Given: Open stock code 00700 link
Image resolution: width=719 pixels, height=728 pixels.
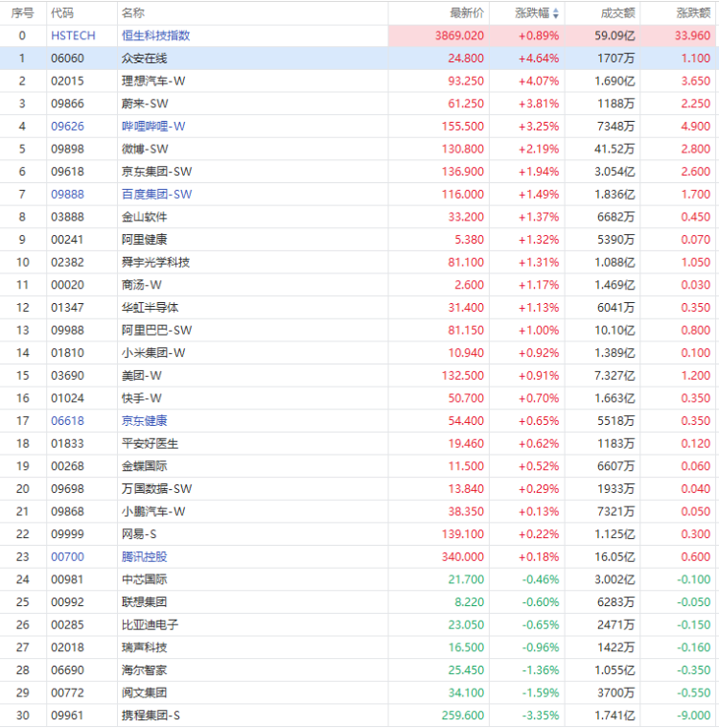Looking at the screenshot, I should click(x=67, y=556).
